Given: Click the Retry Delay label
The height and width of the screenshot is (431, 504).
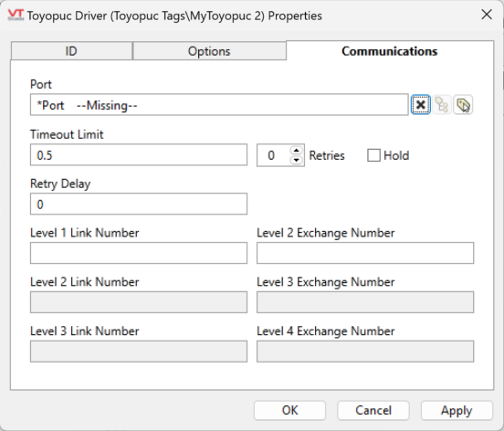Looking at the screenshot, I should (60, 184).
